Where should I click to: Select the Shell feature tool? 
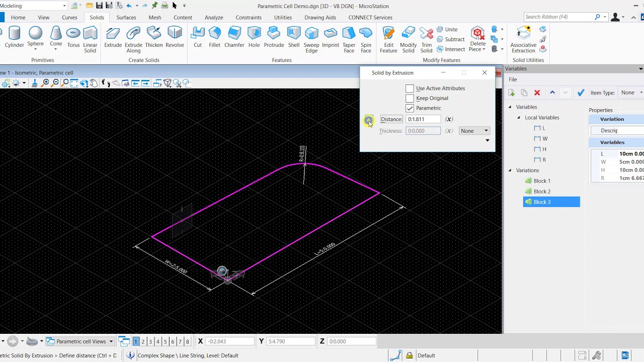(x=294, y=38)
